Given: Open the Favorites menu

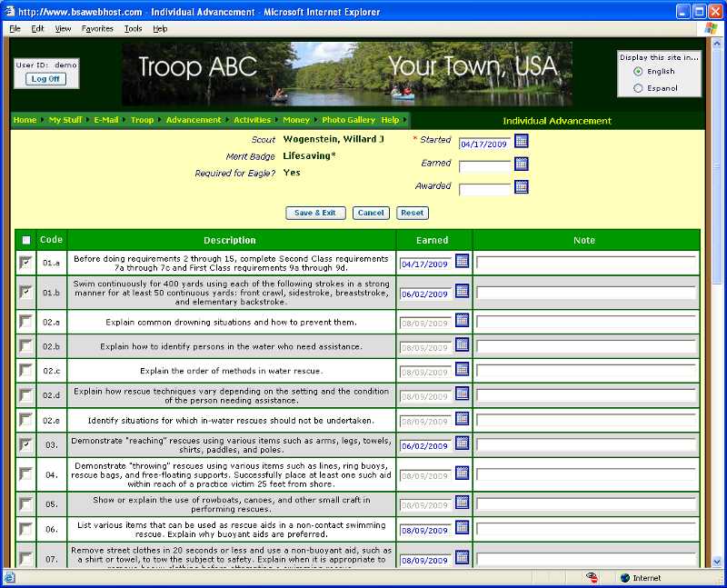Looking at the screenshot, I should (97, 29).
